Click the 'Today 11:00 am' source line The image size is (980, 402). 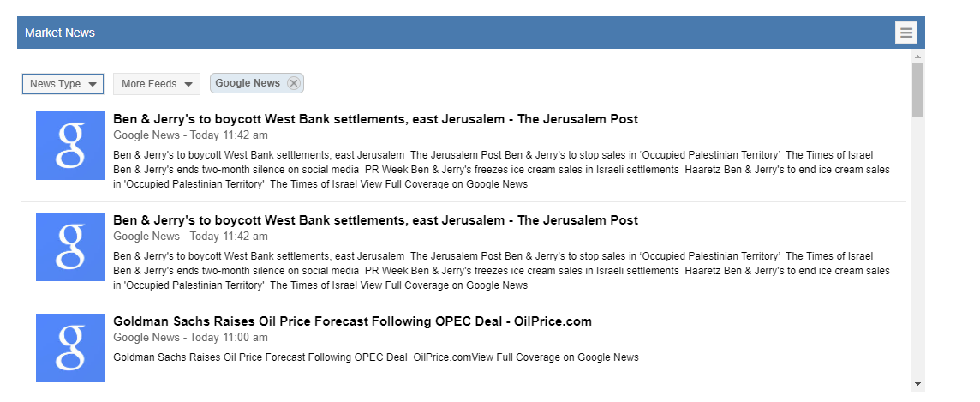point(190,338)
